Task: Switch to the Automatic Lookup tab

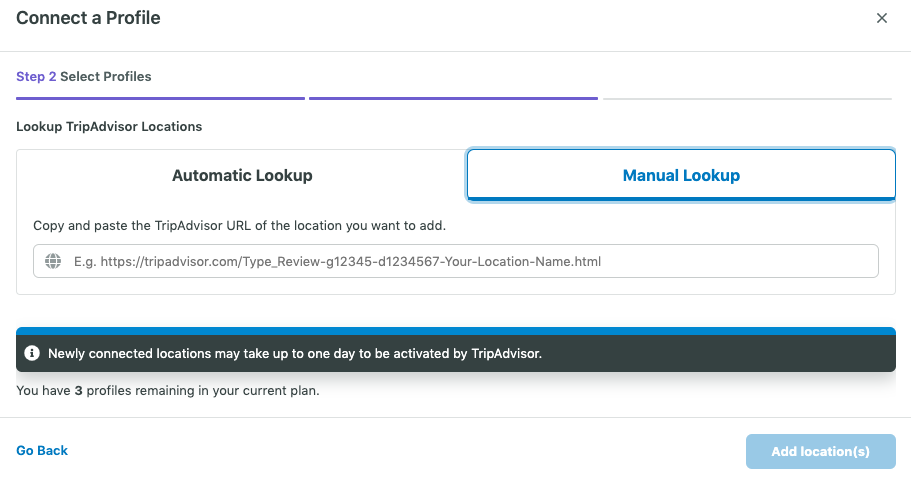Action: pos(242,175)
